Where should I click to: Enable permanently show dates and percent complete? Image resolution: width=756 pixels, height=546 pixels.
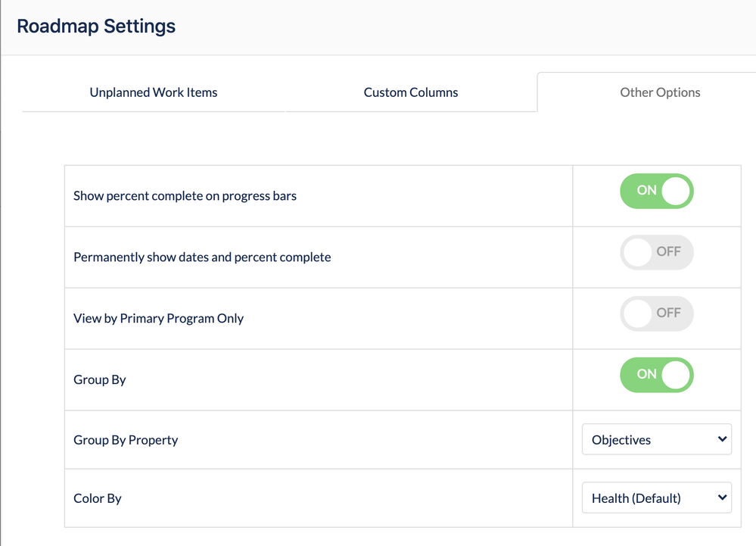(x=656, y=252)
